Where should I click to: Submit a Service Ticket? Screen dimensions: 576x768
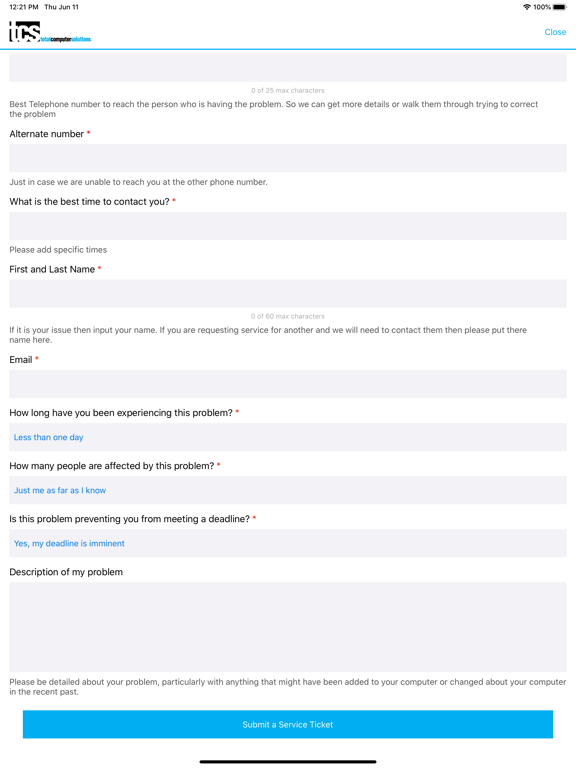[x=288, y=724]
